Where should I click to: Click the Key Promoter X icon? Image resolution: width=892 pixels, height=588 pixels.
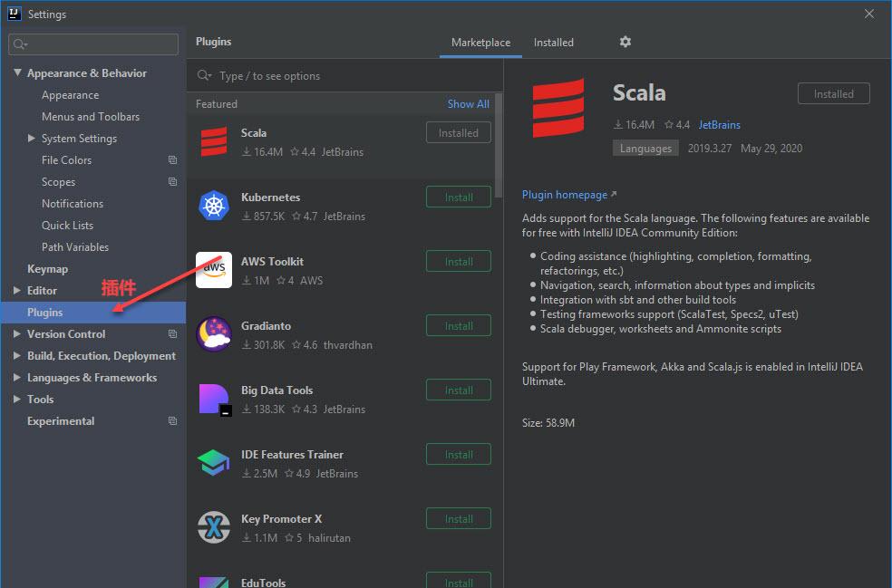214,527
